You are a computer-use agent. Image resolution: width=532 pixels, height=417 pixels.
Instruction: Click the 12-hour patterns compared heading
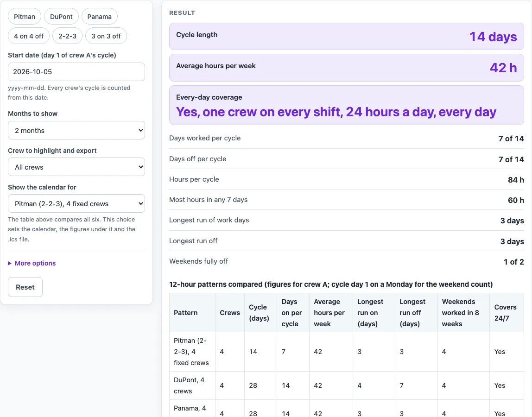point(331,284)
